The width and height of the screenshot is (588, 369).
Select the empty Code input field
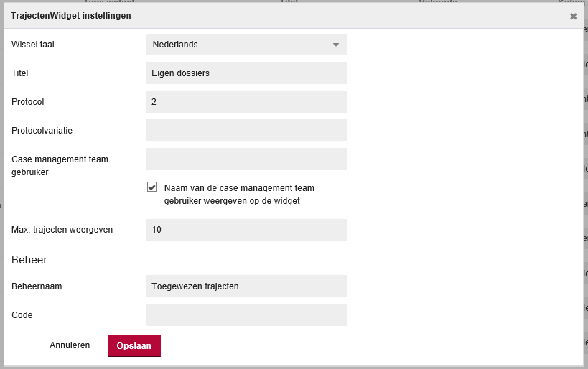(246, 315)
